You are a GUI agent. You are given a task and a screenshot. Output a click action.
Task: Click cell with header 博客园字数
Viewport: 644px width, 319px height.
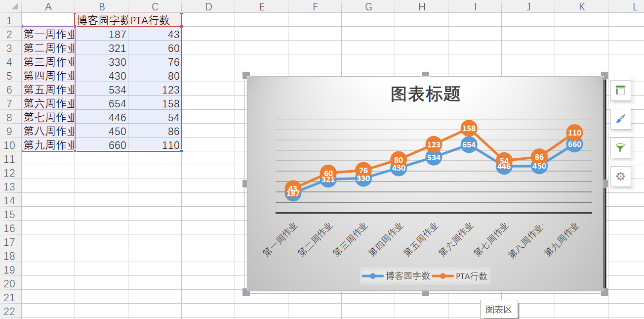click(x=102, y=20)
